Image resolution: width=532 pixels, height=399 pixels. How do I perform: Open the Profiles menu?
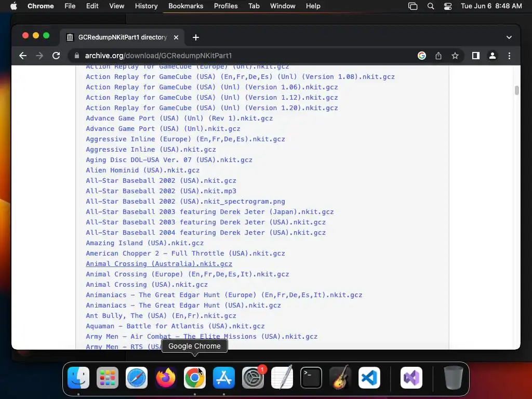tap(225, 6)
